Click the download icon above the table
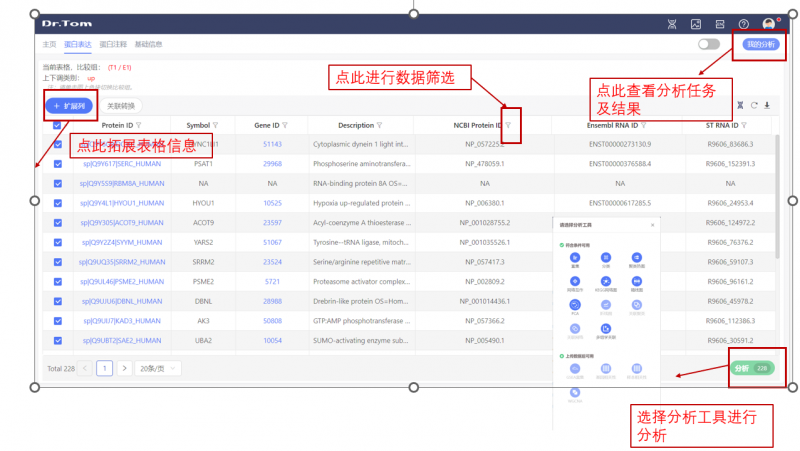The height and width of the screenshot is (451, 800). coord(766,104)
